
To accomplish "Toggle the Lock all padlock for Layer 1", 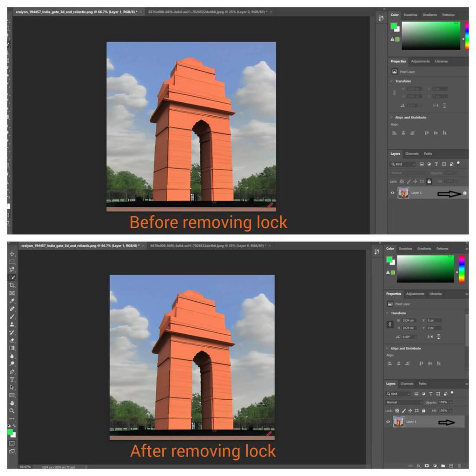I will click(424, 411).
